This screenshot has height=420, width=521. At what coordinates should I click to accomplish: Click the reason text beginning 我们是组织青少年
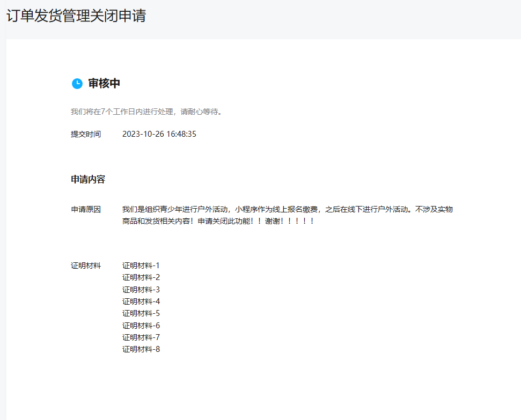pos(288,215)
